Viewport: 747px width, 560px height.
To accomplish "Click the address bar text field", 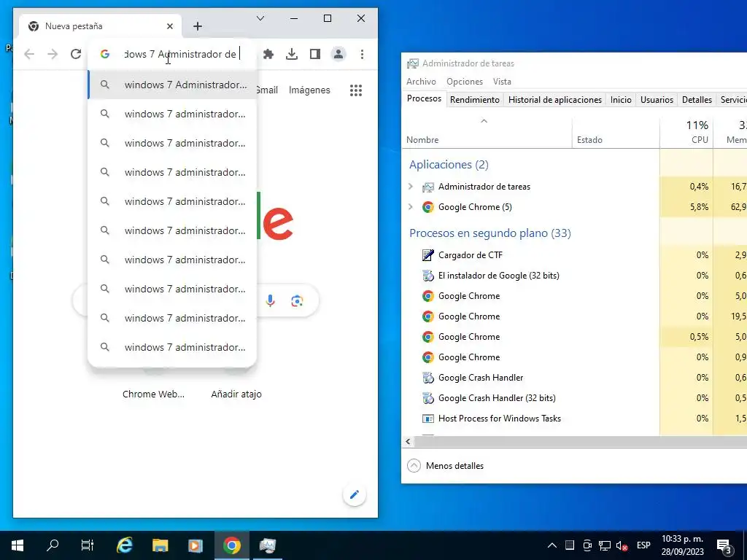I will pos(181,54).
